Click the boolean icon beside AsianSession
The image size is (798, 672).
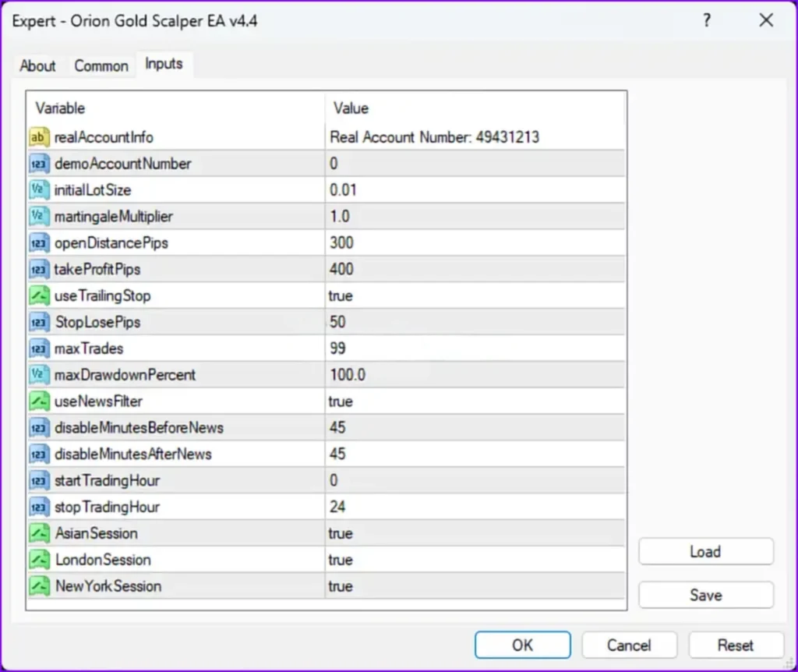(38, 533)
